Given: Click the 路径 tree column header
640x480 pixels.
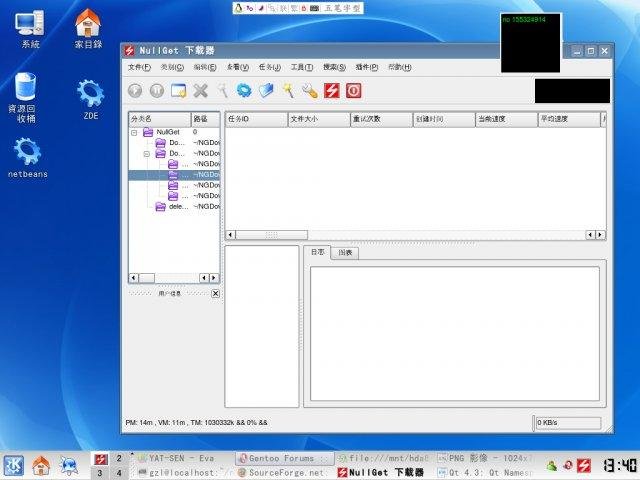Looking at the screenshot, I should coord(206,119).
